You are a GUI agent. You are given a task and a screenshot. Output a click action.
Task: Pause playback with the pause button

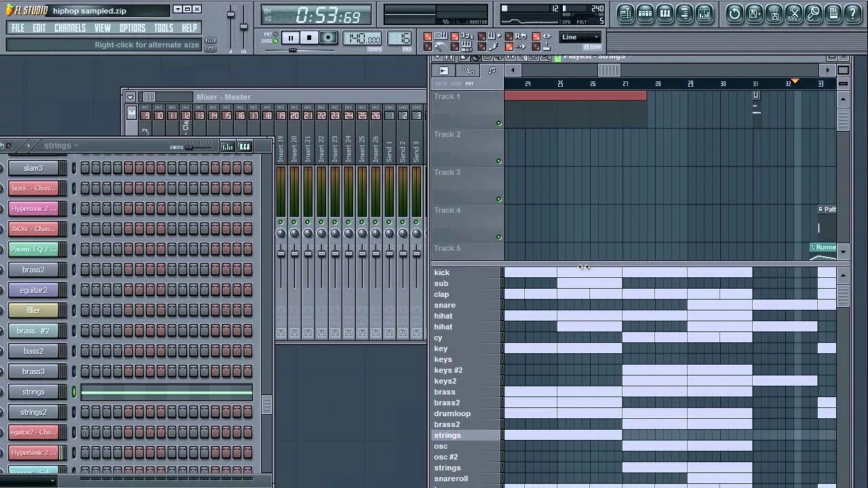pos(290,38)
